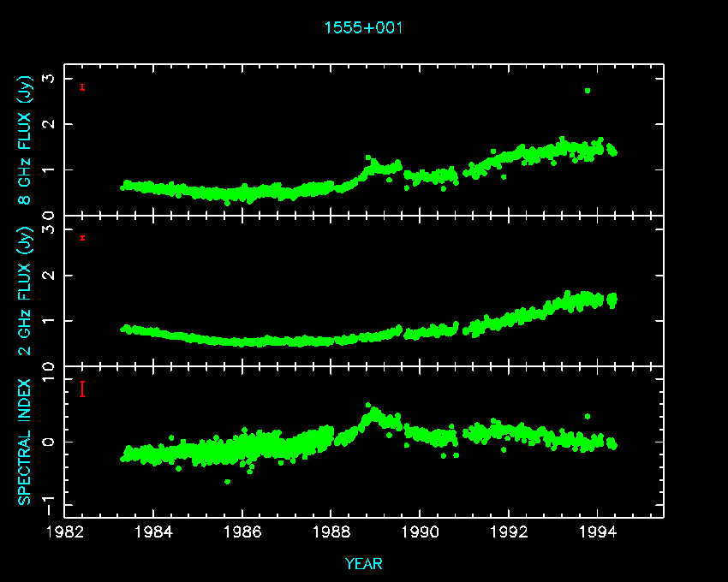
Task: Click the SPECTRAL INDEX axis label
Action: tap(27, 442)
